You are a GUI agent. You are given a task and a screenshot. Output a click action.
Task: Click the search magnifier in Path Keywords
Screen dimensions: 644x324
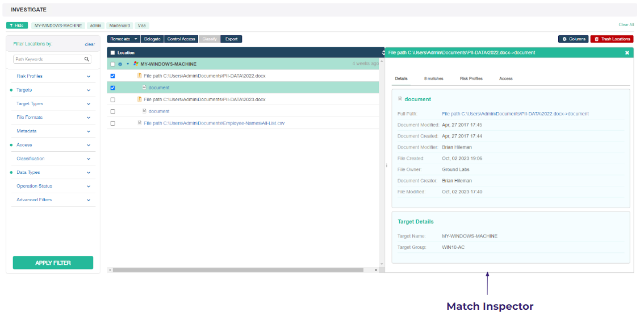click(x=87, y=59)
